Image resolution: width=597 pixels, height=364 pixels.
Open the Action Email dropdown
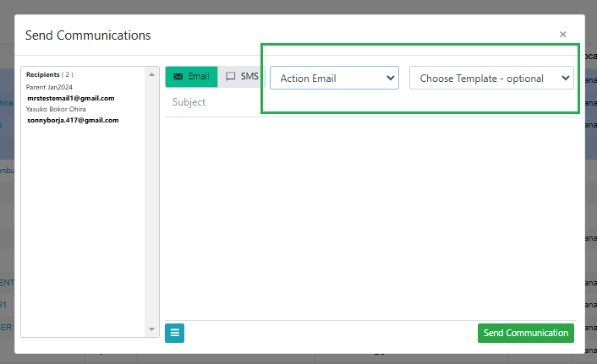[334, 78]
